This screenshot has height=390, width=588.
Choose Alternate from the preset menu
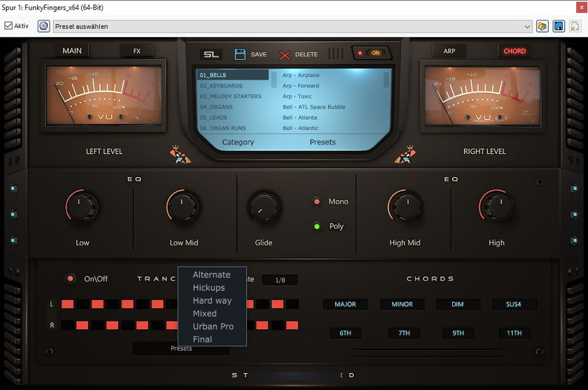(212, 275)
